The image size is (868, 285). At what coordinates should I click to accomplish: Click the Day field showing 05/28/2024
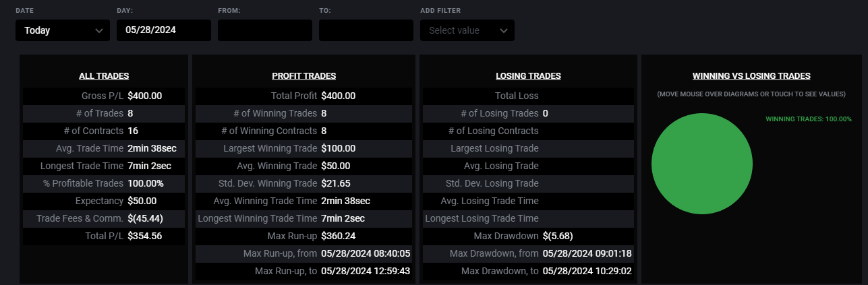(164, 30)
